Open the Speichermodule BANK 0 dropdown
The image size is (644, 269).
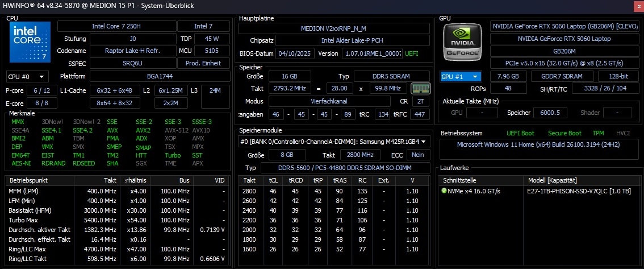334,142
